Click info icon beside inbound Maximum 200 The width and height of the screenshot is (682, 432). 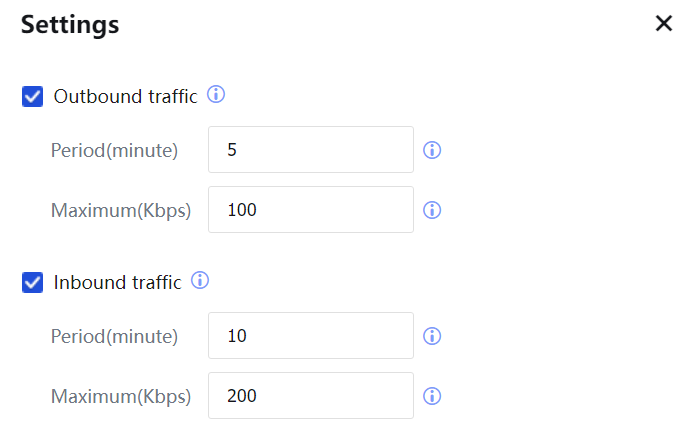click(433, 396)
